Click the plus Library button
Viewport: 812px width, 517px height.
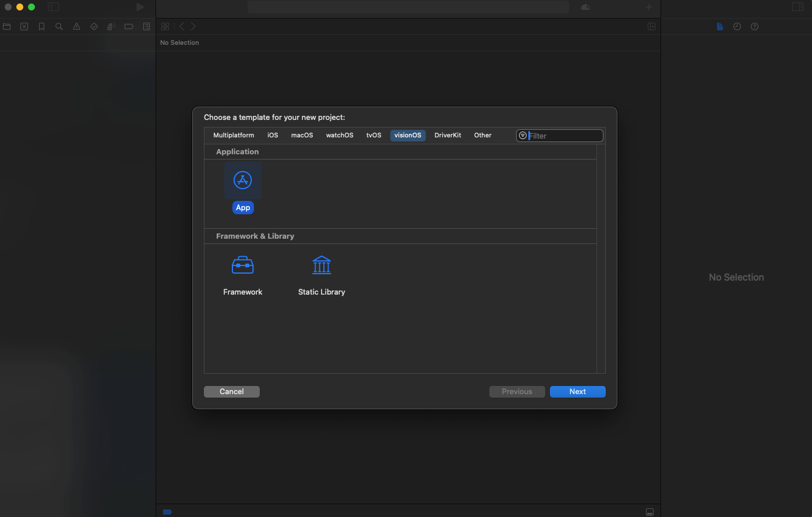pos(649,7)
